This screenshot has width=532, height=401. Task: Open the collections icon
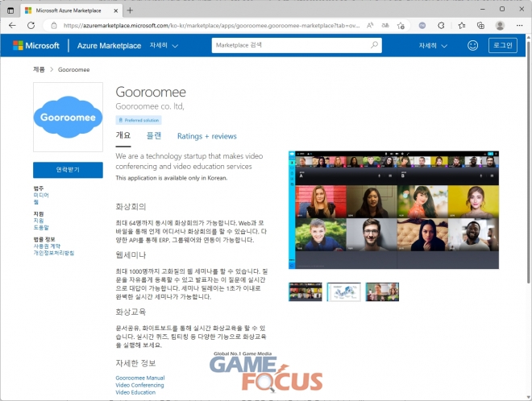coord(480,26)
